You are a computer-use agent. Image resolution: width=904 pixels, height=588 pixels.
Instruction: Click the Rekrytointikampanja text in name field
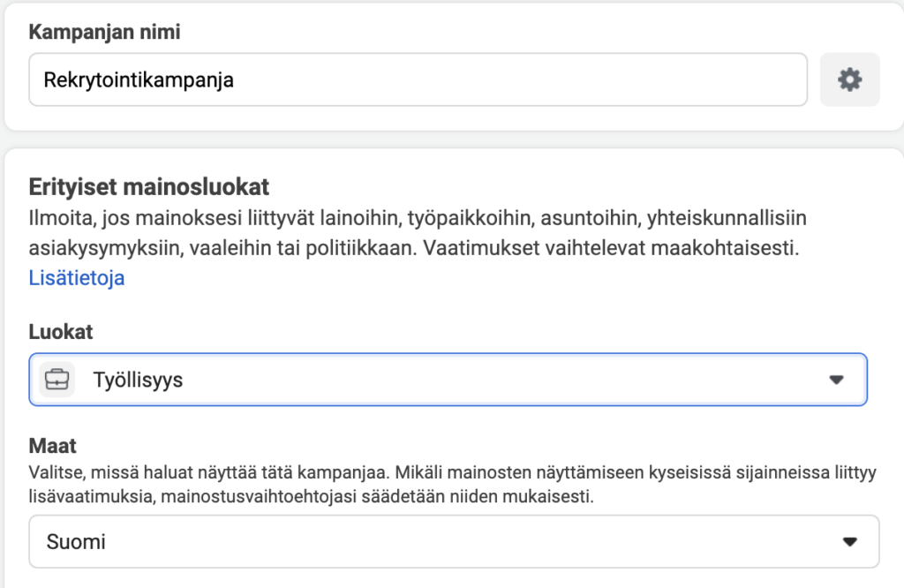(139, 80)
